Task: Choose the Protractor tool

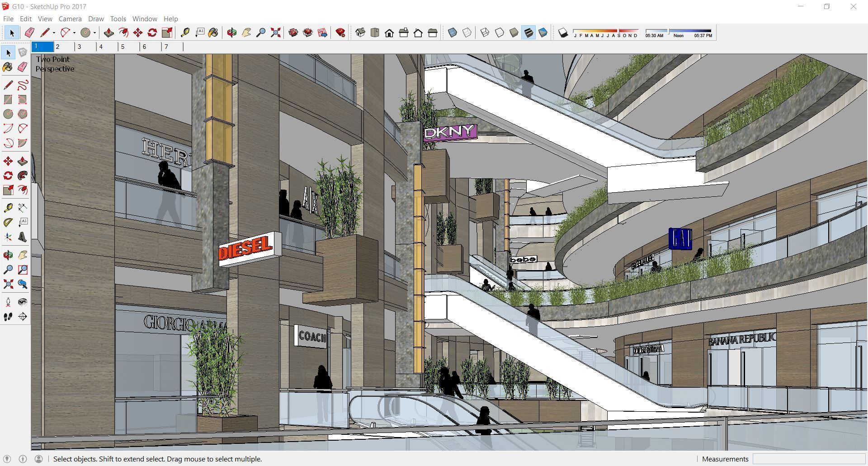Action: (8, 222)
